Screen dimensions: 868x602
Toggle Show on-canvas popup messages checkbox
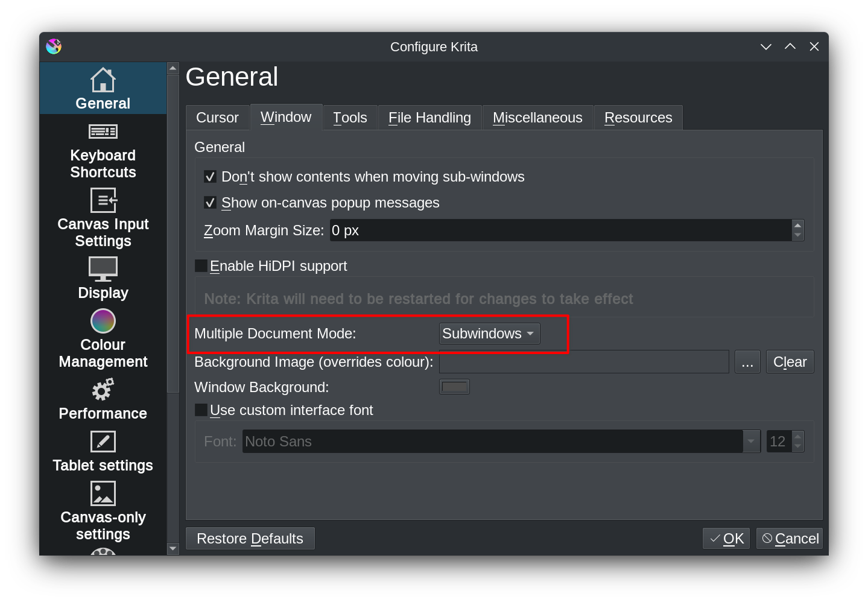pyautogui.click(x=210, y=203)
